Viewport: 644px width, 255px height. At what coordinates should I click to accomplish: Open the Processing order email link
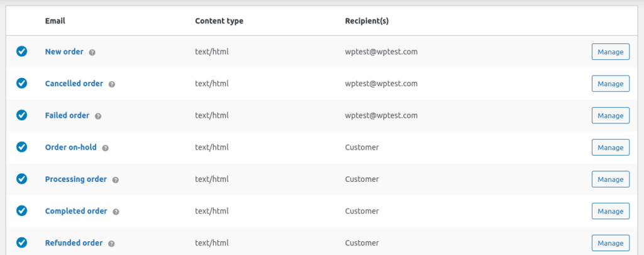tap(76, 179)
